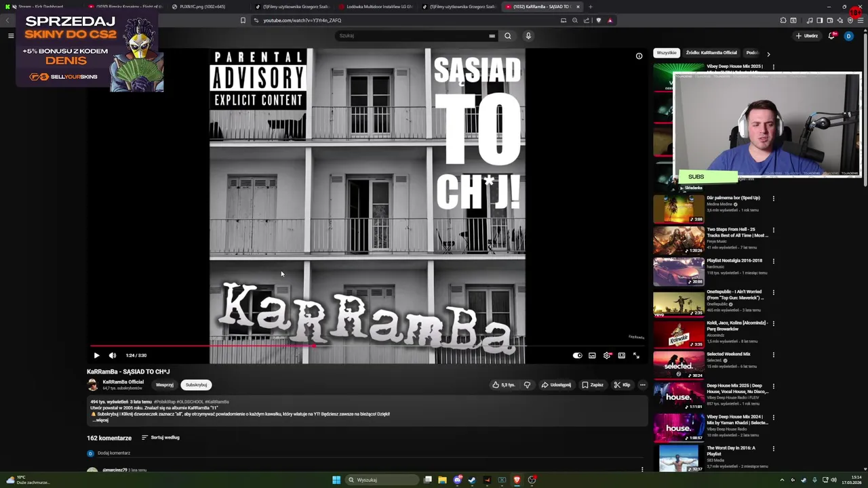Open the Windows Start menu

coord(336,480)
